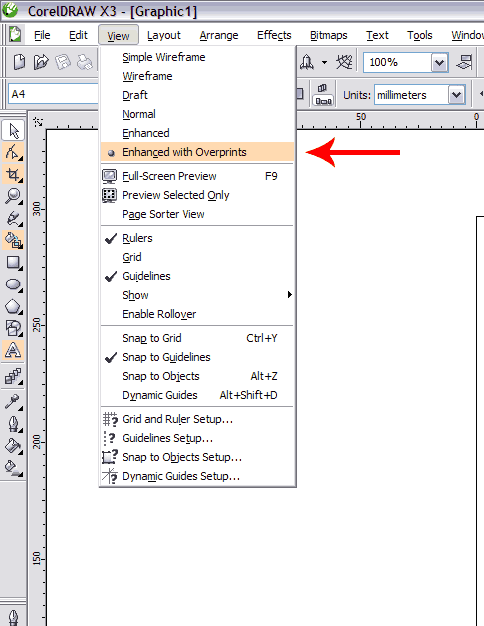Viewport: 484px width, 626px height.
Task: Select the Crop tool
Action: [13, 174]
